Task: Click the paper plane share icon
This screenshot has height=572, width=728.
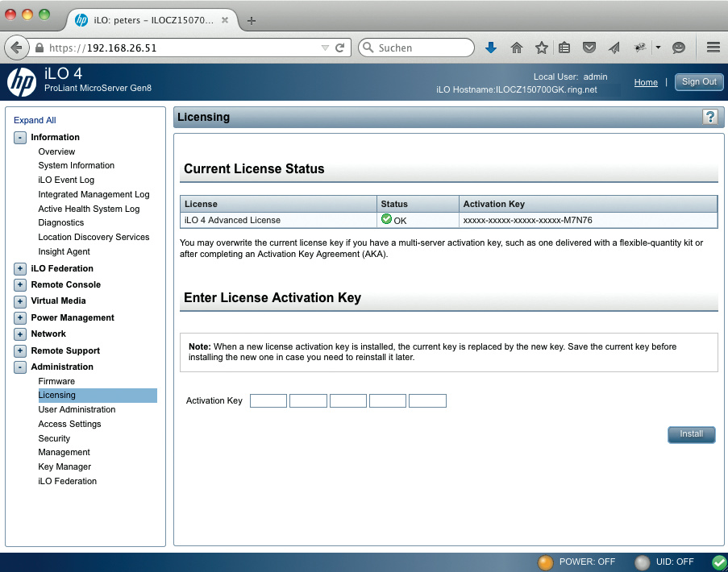Action: (x=614, y=48)
